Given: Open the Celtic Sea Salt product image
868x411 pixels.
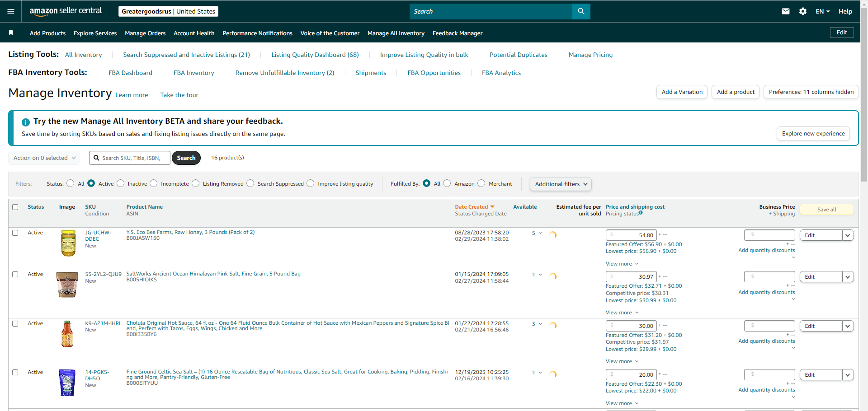Looking at the screenshot, I should (x=67, y=383).
